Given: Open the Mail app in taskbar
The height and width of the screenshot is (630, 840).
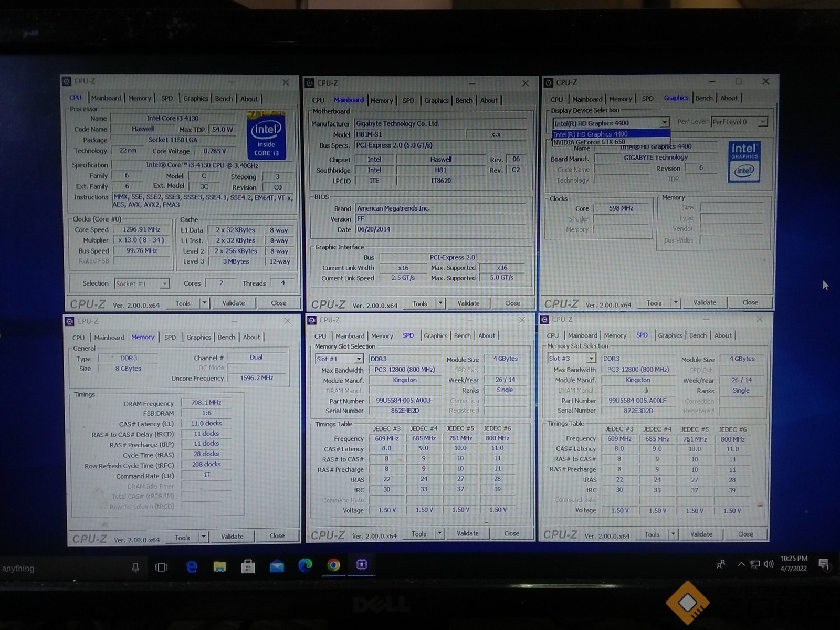Looking at the screenshot, I should coord(277,566).
